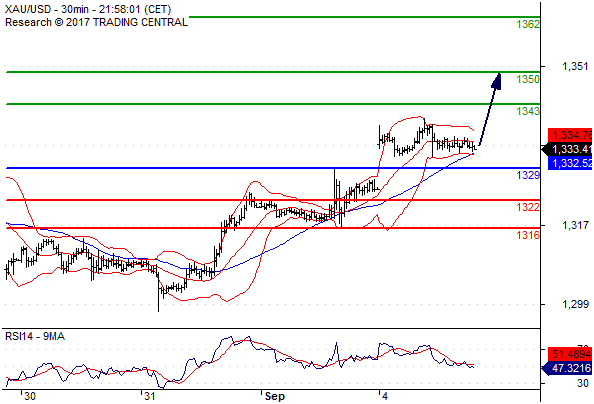594x404 pixels.
Task: Click the red 1,334.76 price tag
Action: coord(570,135)
